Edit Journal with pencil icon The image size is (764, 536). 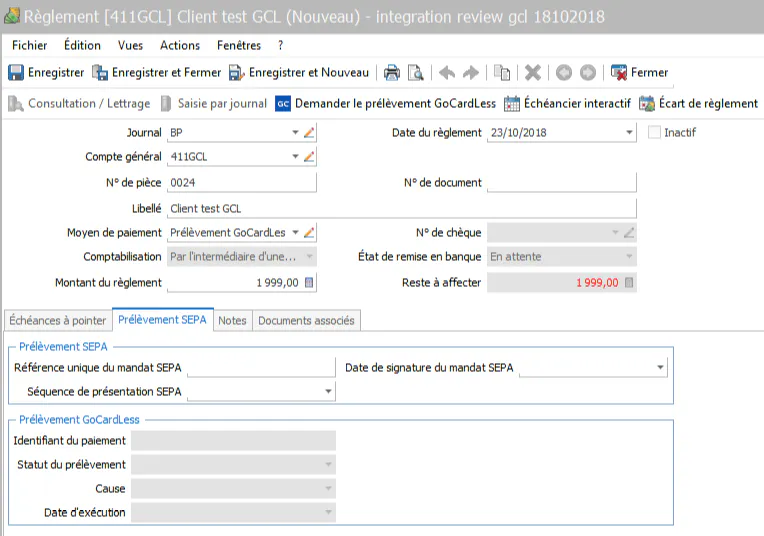point(309,133)
